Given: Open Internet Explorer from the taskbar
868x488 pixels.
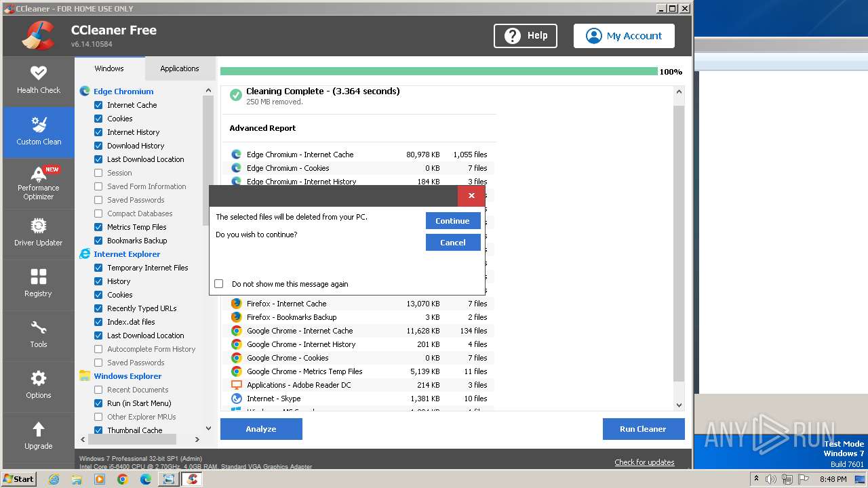Looking at the screenshot, I should click(54, 479).
